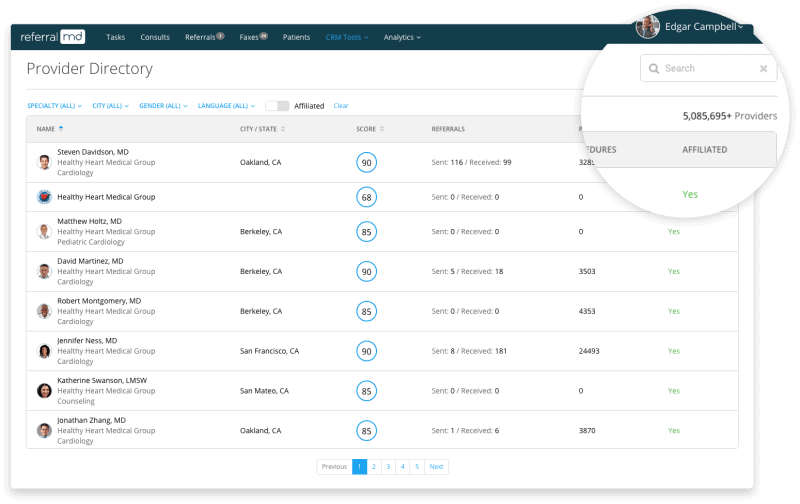Click Steven Davidson's profile photo
800x504 pixels.
coord(44,162)
